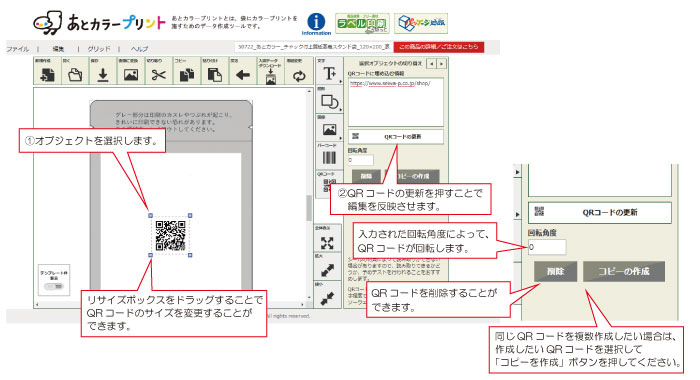
Task: Toggle the template frame display switch
Action: [x=54, y=287]
